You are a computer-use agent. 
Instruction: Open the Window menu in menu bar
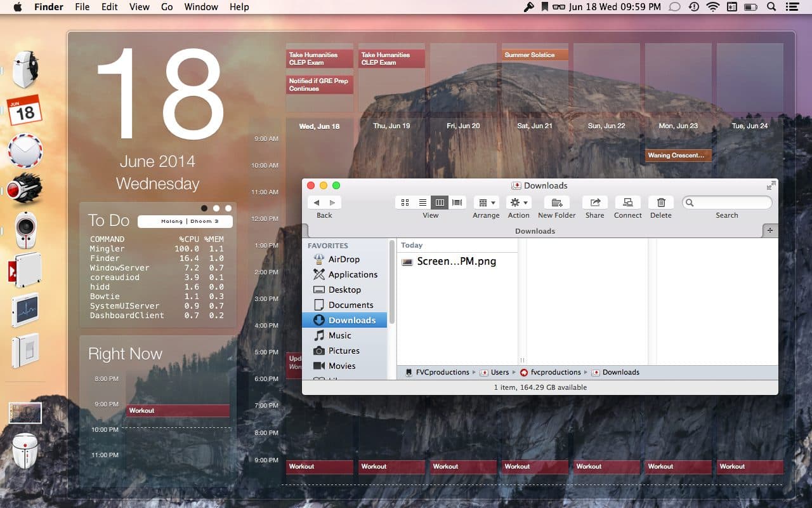tap(200, 7)
